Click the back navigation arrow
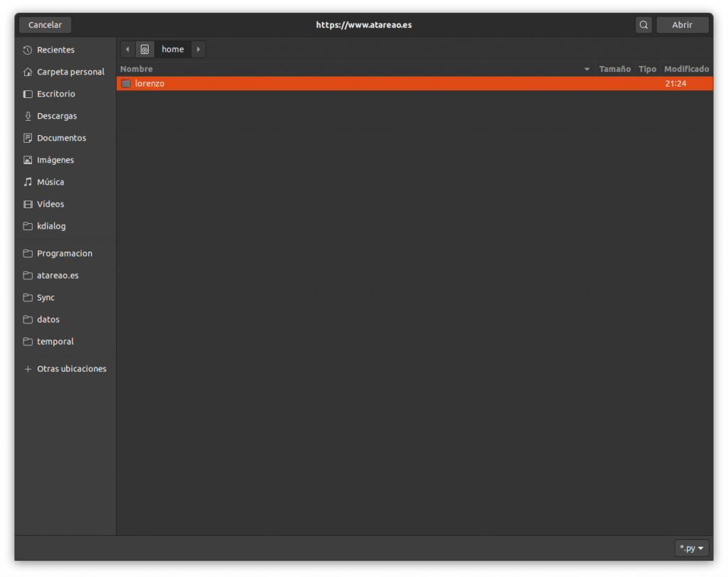 pyautogui.click(x=127, y=49)
